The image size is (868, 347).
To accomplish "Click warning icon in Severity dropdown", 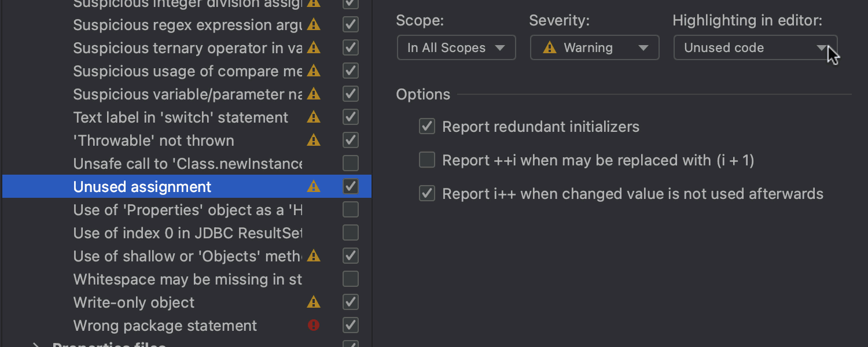I will coord(550,48).
